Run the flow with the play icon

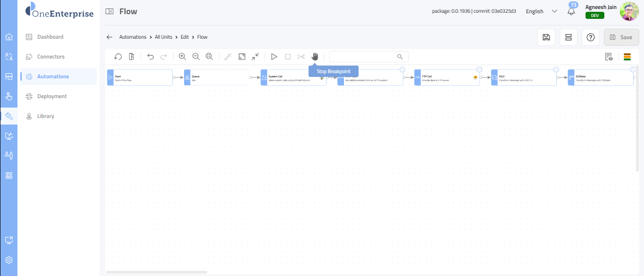(x=274, y=57)
